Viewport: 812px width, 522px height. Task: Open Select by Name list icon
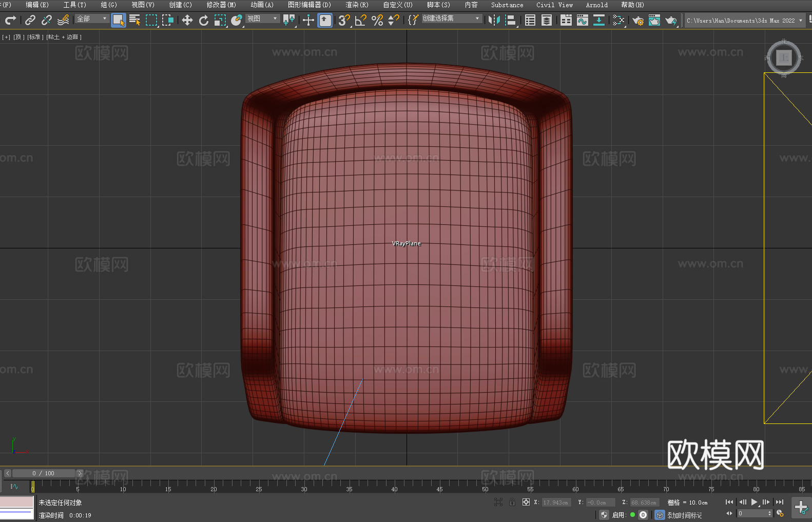(135, 20)
